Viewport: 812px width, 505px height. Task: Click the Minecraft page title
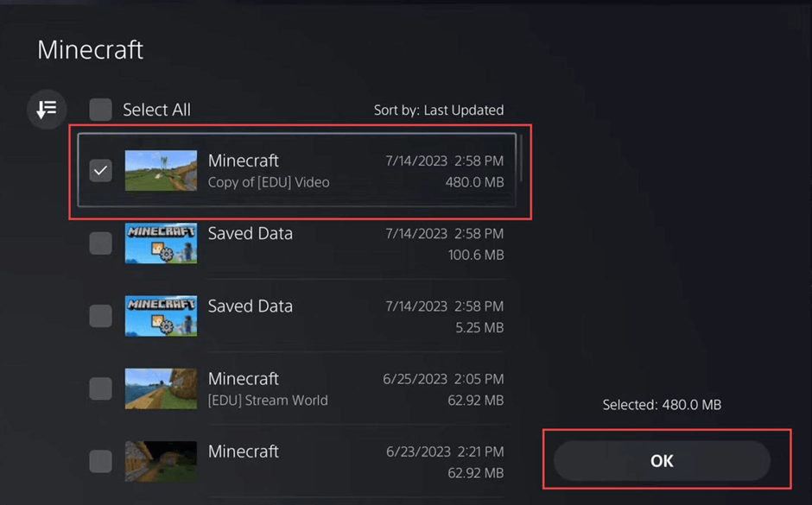pyautogui.click(x=89, y=50)
